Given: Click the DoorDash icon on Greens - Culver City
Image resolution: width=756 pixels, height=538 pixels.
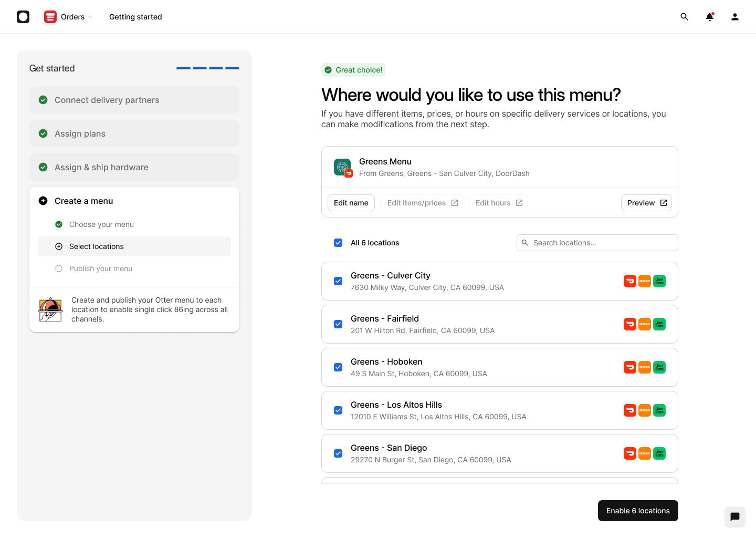Looking at the screenshot, I should coord(629,281).
